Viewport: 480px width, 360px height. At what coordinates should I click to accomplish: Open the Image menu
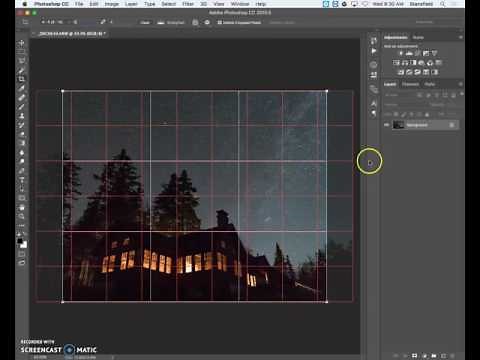pos(112,4)
